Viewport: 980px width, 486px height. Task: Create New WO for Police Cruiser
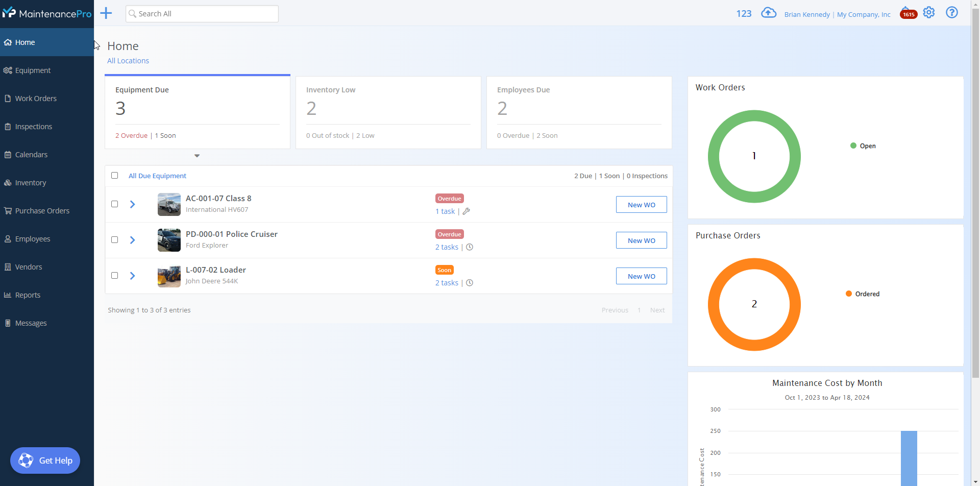point(641,240)
